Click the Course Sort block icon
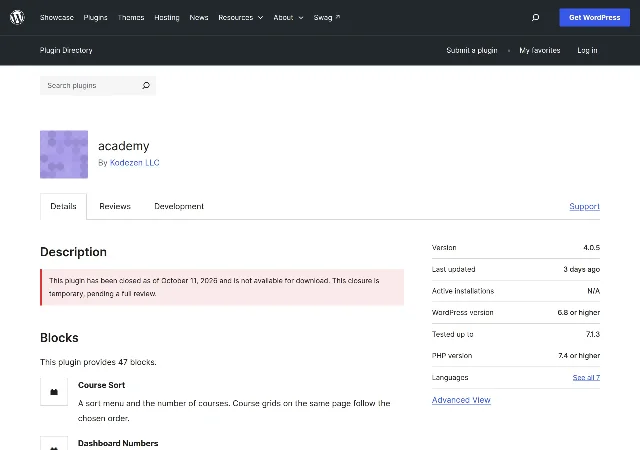This screenshot has width=640, height=450. (54, 392)
